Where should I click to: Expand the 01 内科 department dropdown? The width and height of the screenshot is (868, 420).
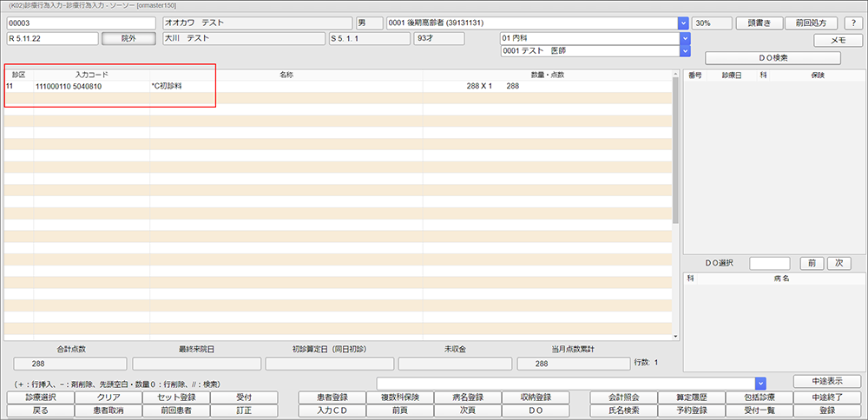tap(684, 39)
